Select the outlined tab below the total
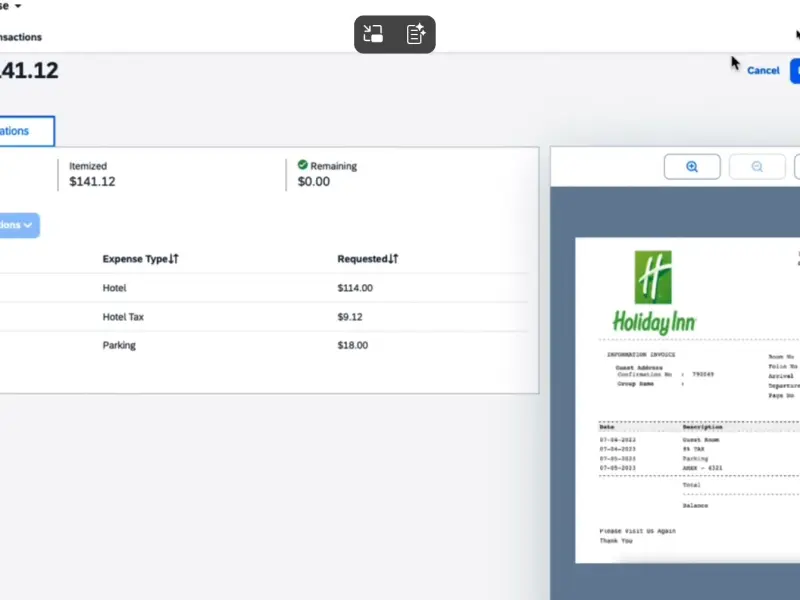 26,131
